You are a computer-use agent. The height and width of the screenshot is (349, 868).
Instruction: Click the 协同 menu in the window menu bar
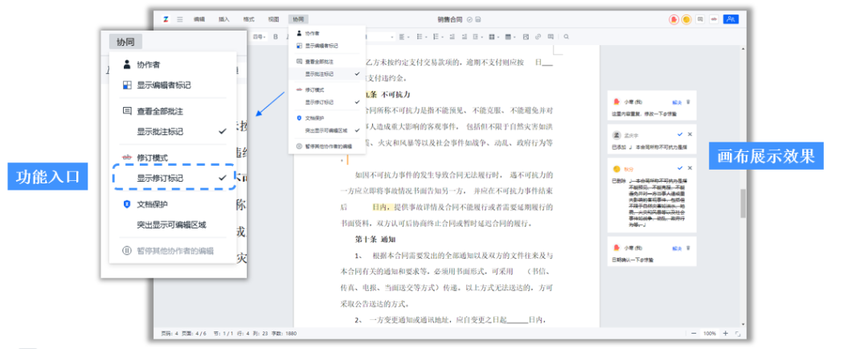click(x=298, y=19)
